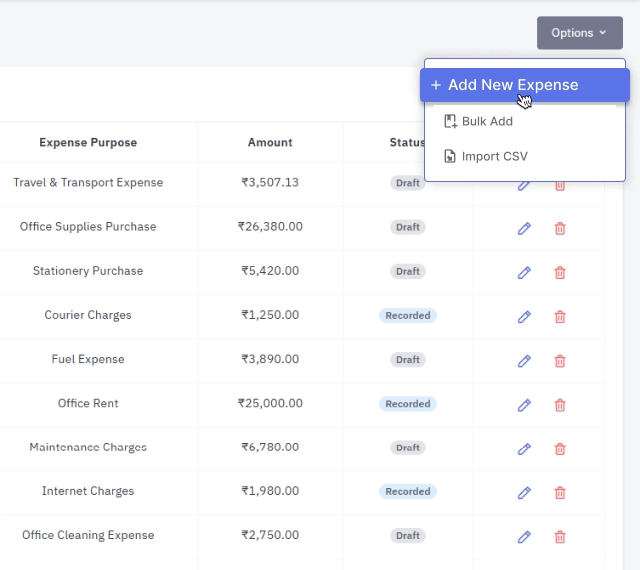The image size is (640, 570).
Task: Select Stationery Purchase text
Action: pos(88,271)
